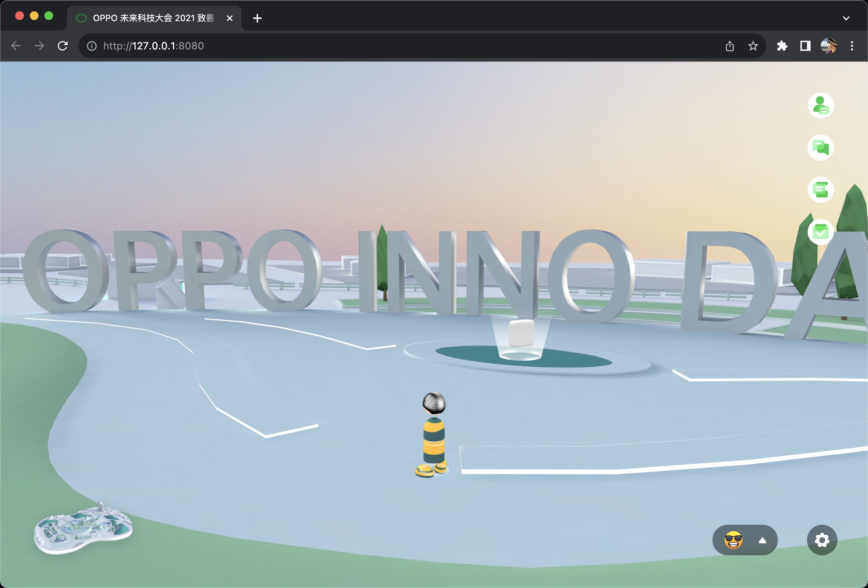
Task: Open the settings gear button
Action: point(822,540)
